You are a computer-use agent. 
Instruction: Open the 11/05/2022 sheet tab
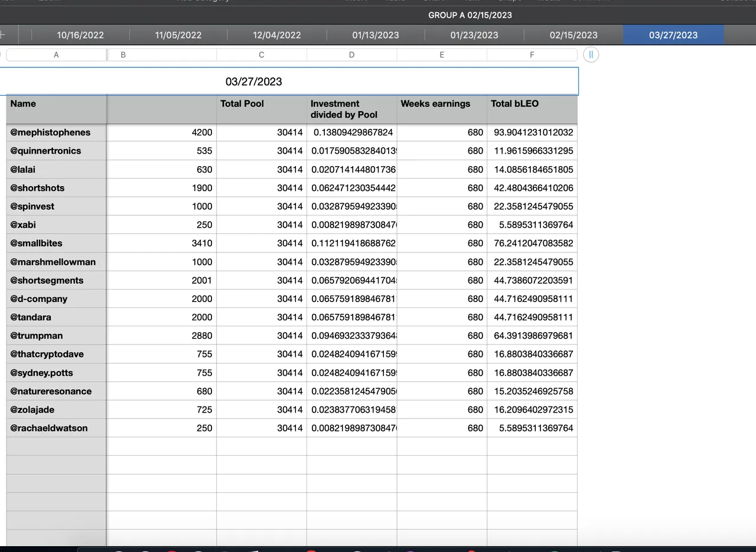[x=178, y=35]
